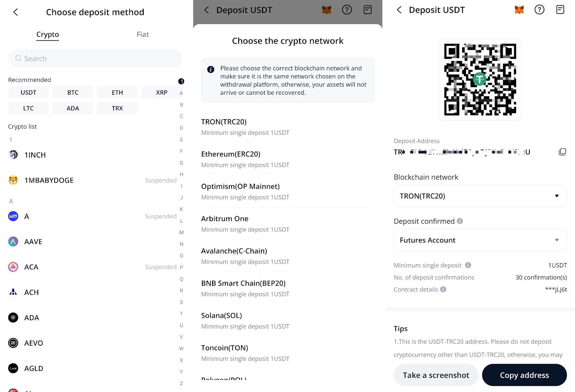Switch to the Fiat tab
Image resolution: width=575 pixels, height=392 pixels.
143,34
